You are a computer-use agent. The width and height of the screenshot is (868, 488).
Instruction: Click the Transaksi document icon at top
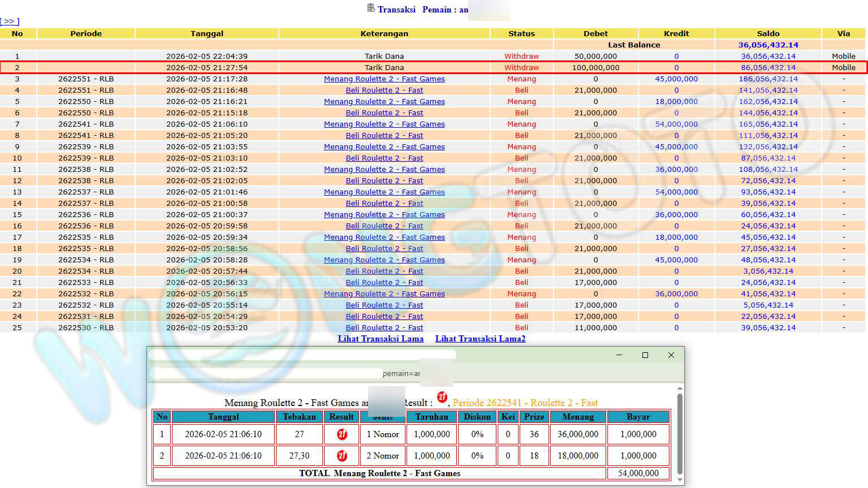coord(371,8)
